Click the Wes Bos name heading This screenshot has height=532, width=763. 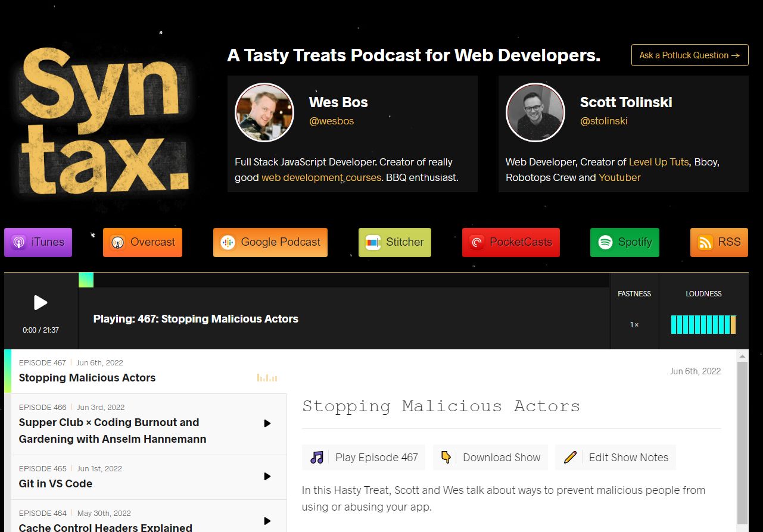coord(338,102)
